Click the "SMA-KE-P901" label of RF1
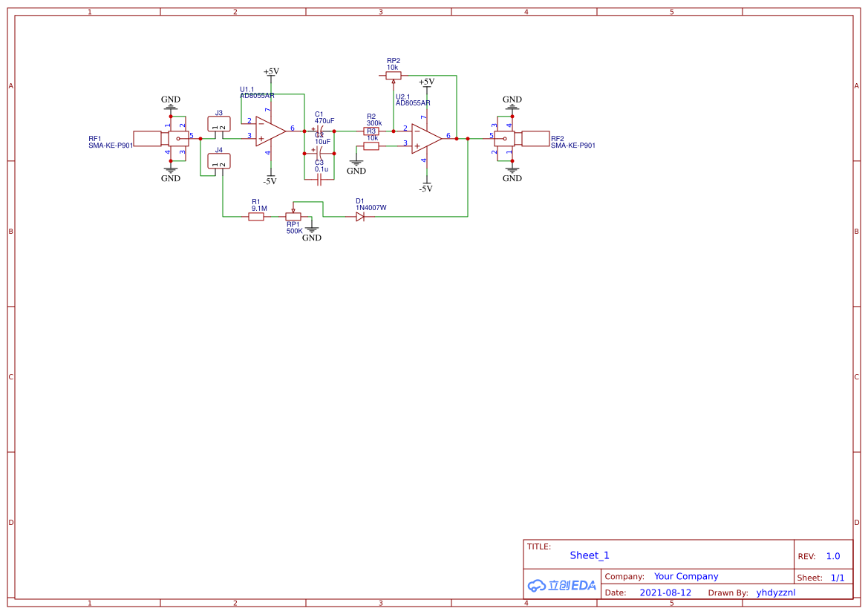Screen dimensions: 868x614 pos(111,146)
